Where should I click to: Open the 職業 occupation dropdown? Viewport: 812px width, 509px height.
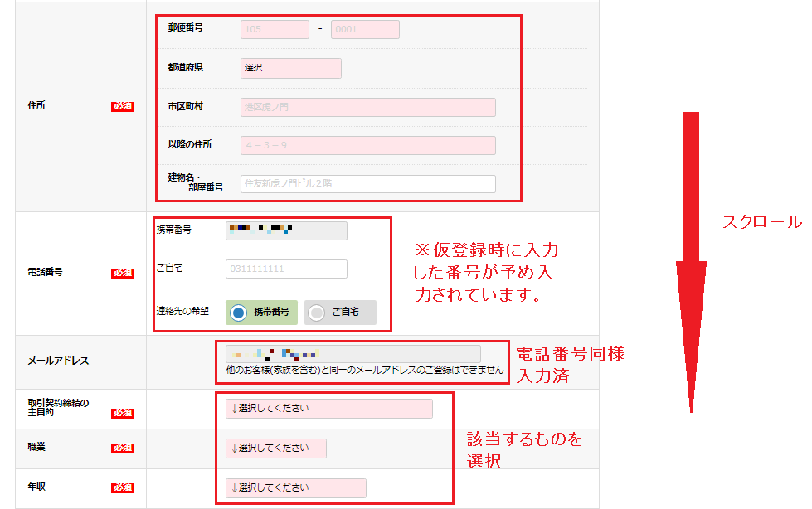pos(276,448)
